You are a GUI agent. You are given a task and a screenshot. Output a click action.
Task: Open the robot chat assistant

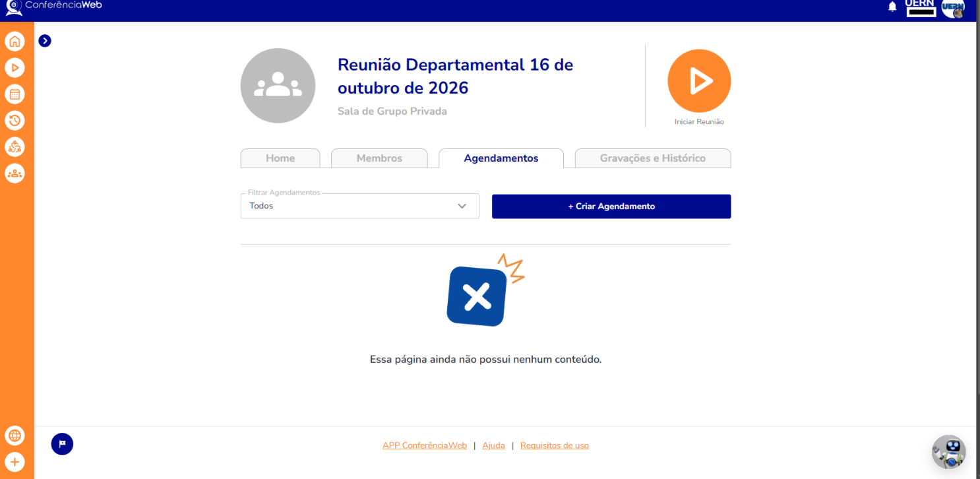pos(949,452)
